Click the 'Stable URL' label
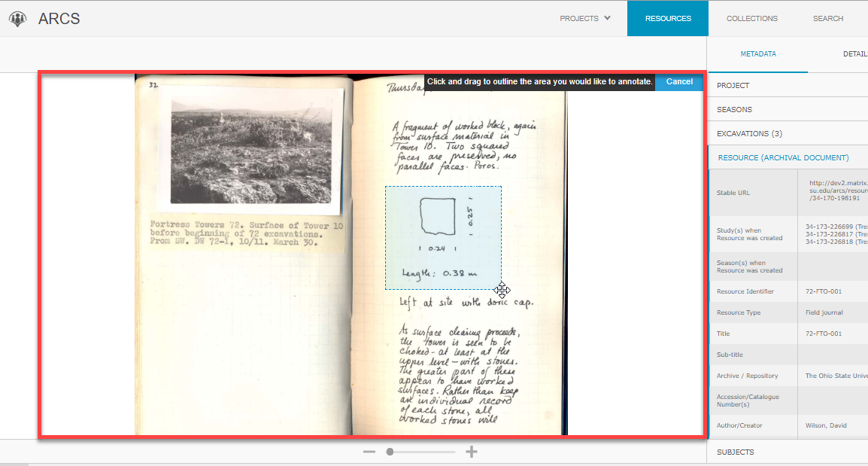Screen dimensions: 868x466 tap(733, 193)
